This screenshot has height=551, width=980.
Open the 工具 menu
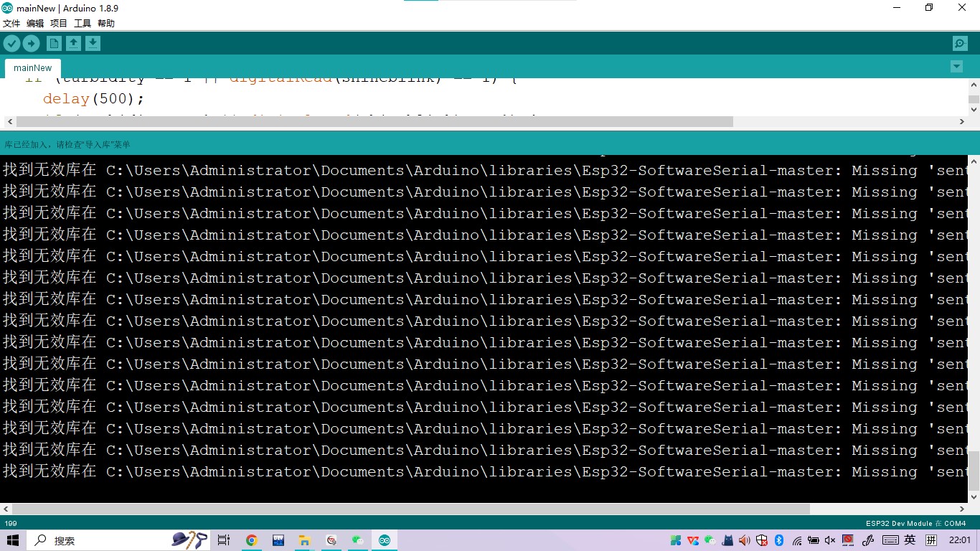pos(83,23)
